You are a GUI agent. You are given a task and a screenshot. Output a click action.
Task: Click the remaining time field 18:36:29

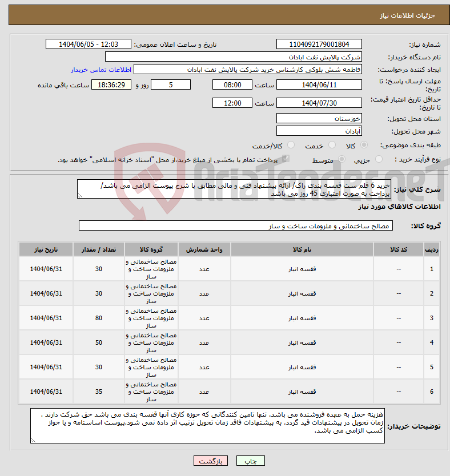[111, 84]
